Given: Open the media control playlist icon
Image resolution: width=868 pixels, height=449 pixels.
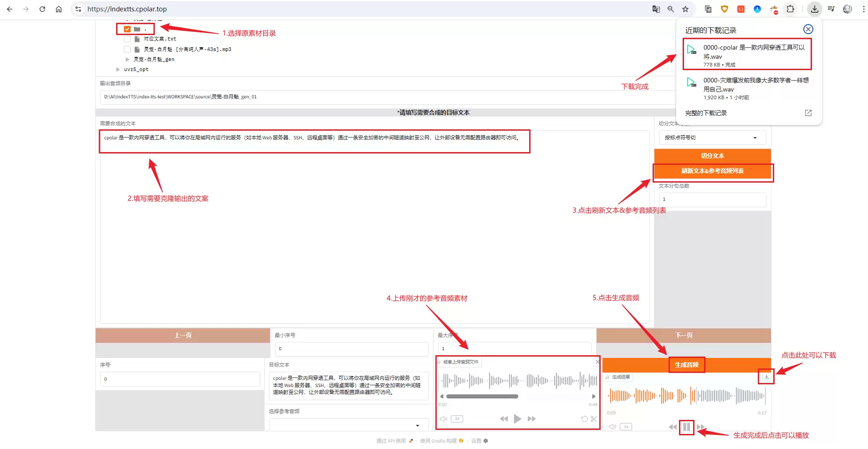Looking at the screenshot, I should [831, 9].
